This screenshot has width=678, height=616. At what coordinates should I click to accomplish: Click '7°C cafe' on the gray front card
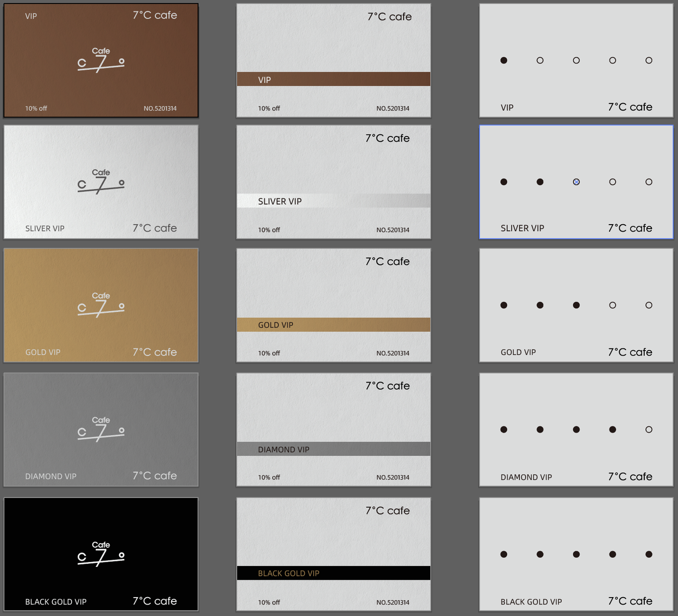click(x=155, y=476)
